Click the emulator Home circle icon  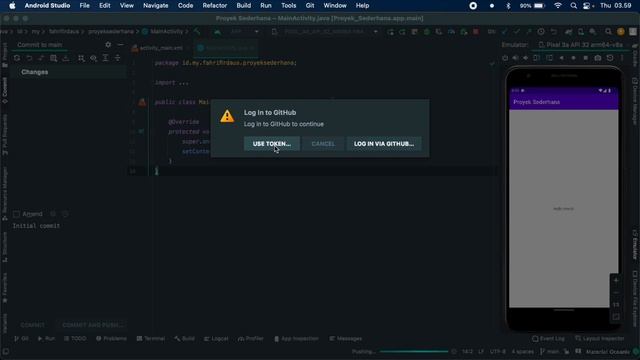click(x=573, y=58)
